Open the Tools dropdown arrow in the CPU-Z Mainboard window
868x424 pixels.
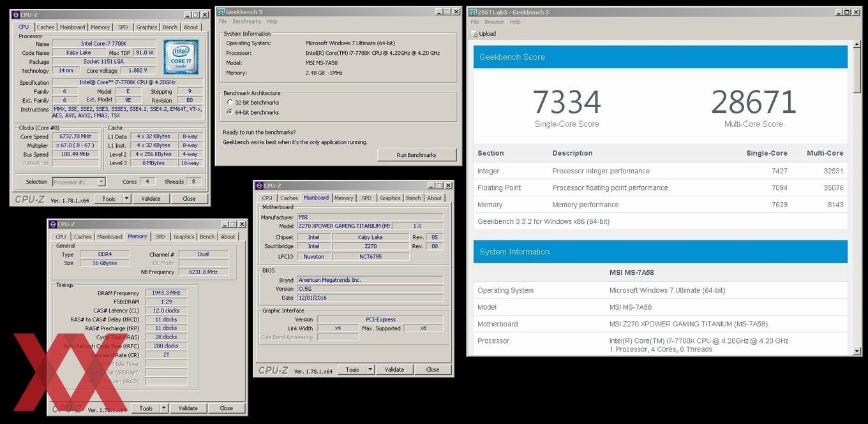pos(370,369)
